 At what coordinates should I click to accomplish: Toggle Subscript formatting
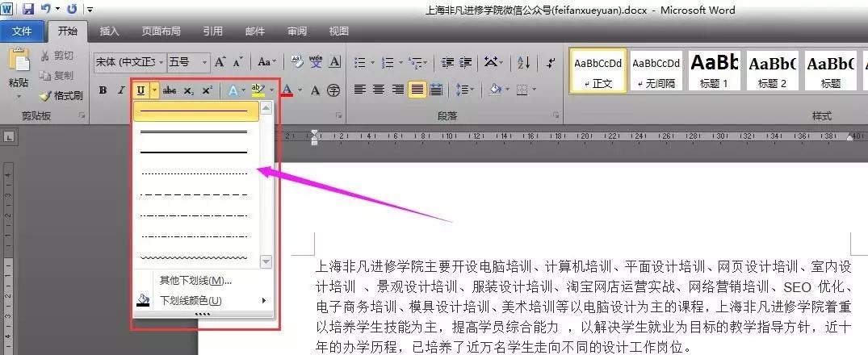[189, 90]
